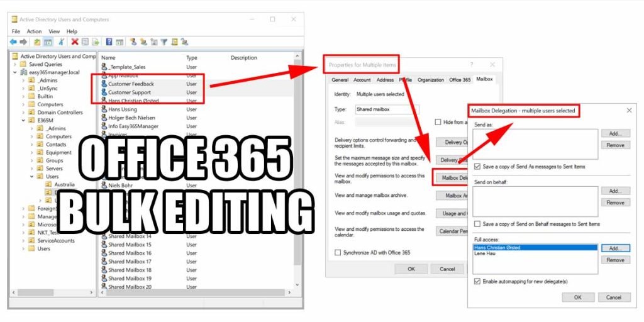This screenshot has height=322, width=644.
Task: Click Cancel in Mailbox Delegation dialog
Action: coord(614,297)
